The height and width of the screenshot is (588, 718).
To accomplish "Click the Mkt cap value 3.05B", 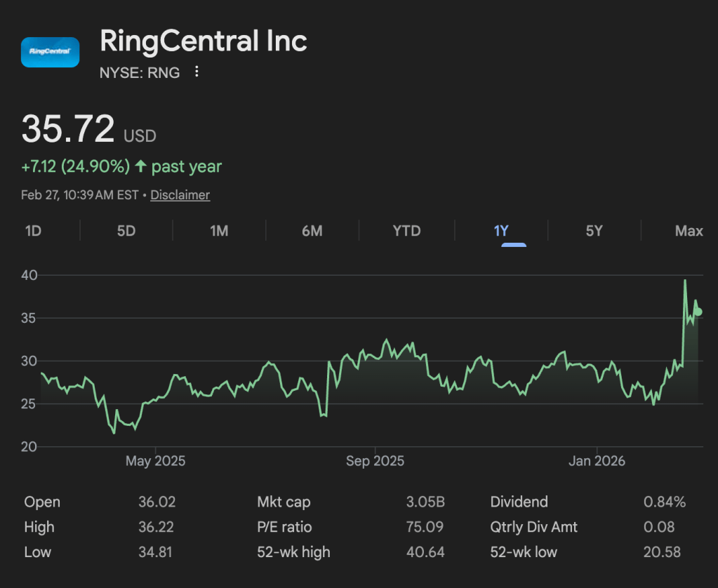I will [425, 502].
